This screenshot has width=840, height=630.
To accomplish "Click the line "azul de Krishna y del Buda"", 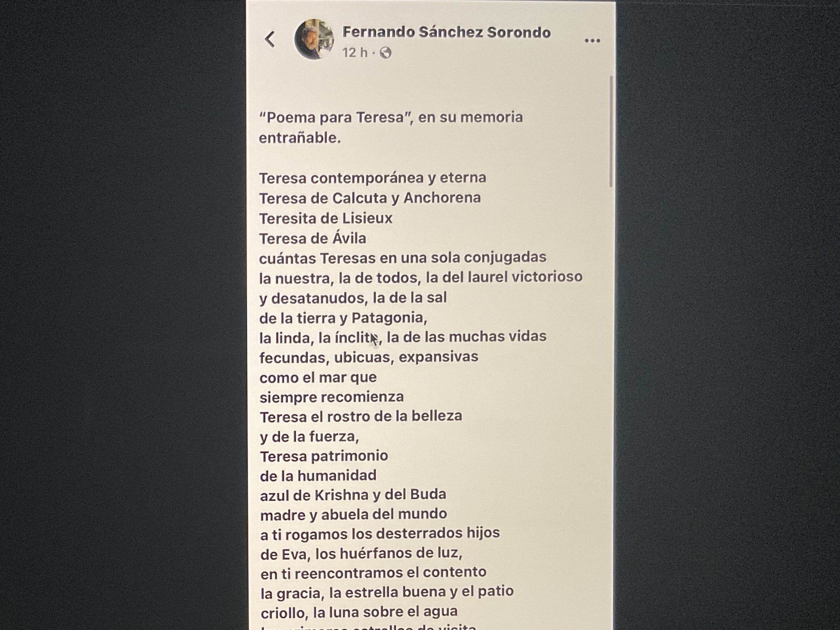I will coord(353,495).
